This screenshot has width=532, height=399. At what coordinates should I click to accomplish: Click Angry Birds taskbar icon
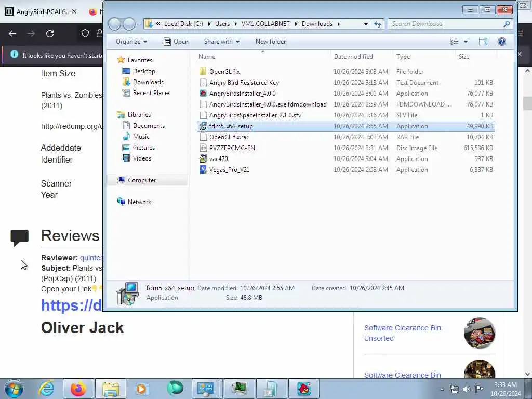[x=304, y=389]
